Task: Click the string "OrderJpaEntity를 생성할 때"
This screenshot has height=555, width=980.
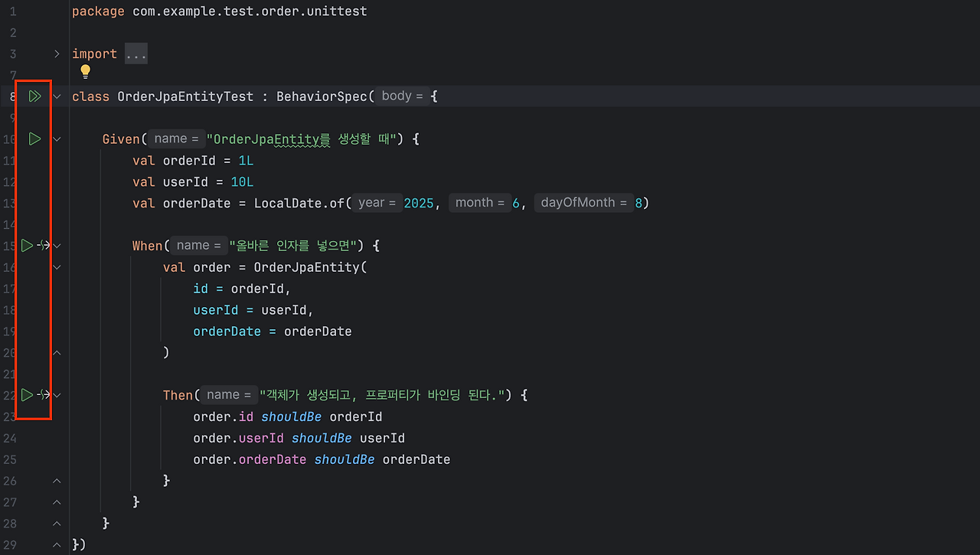Action: coord(301,139)
